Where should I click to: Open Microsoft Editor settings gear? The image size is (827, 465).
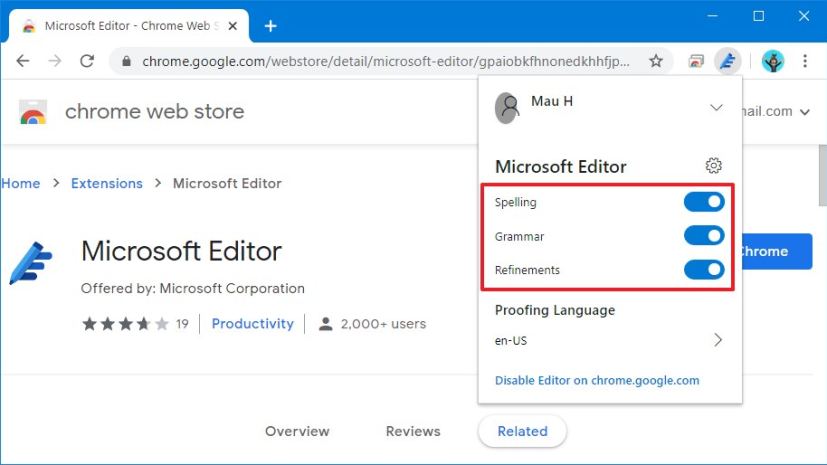(714, 166)
